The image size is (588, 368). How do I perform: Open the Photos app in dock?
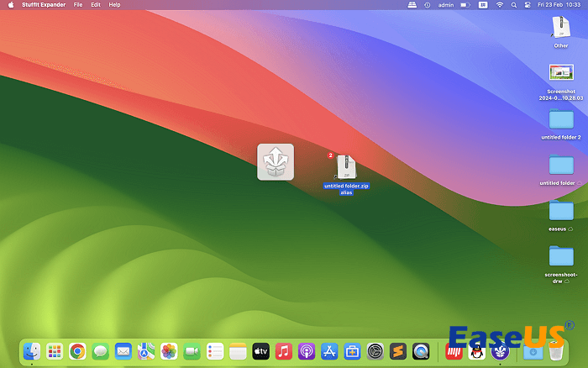[169, 351]
